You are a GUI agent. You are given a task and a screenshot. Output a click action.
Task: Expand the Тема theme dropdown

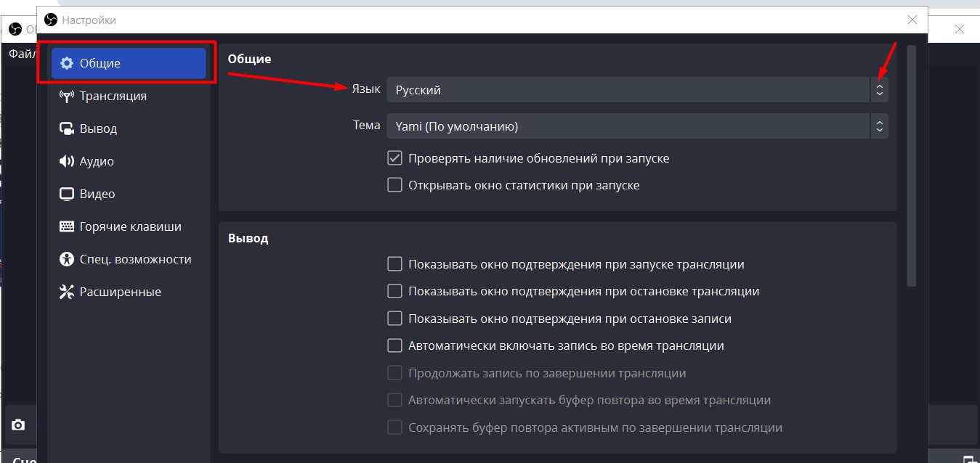628,126
